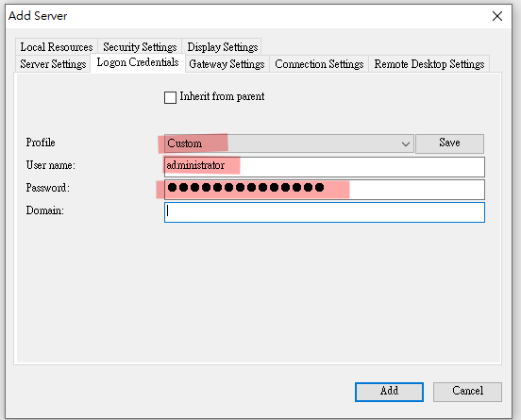
Task: Enable the Inherit from parent checkbox
Action: point(170,98)
